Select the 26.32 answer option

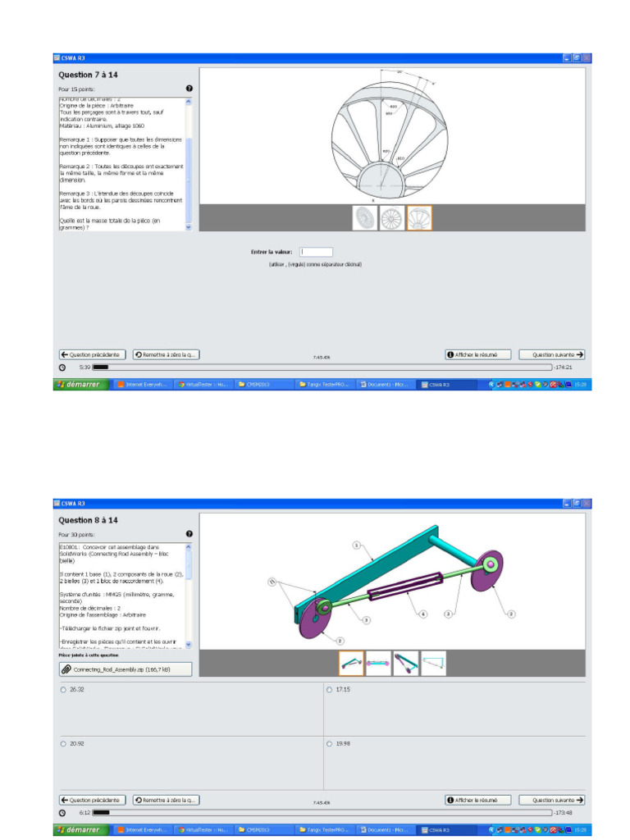(x=63, y=690)
